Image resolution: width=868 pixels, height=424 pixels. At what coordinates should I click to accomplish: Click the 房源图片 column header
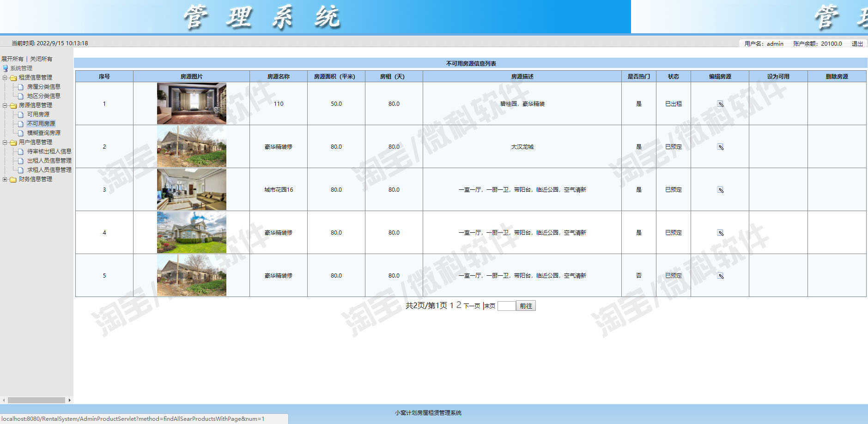click(x=191, y=77)
